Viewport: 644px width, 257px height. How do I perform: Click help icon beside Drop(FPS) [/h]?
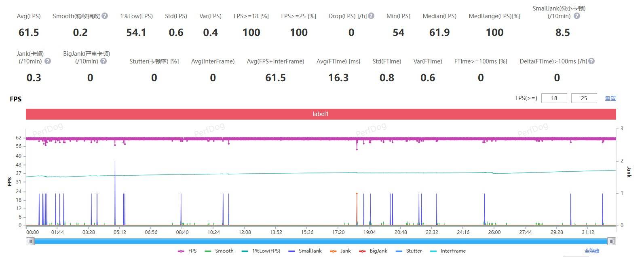tap(371, 16)
